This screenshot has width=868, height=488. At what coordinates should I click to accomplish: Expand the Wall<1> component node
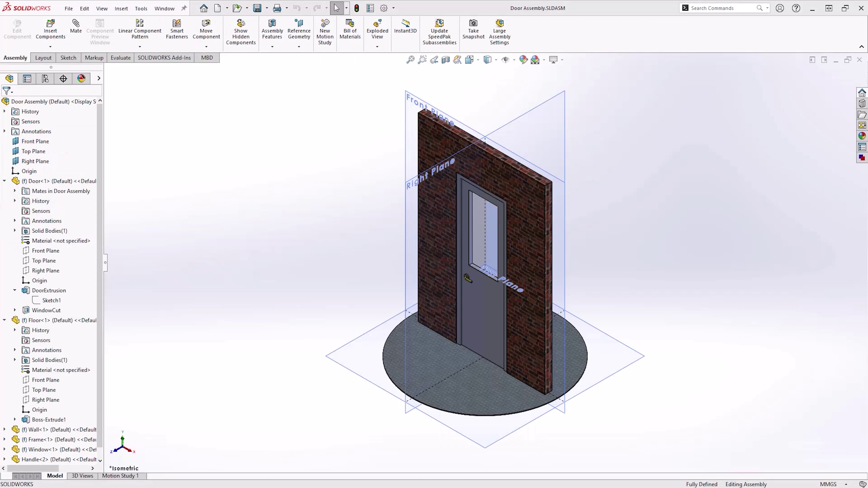(4, 429)
